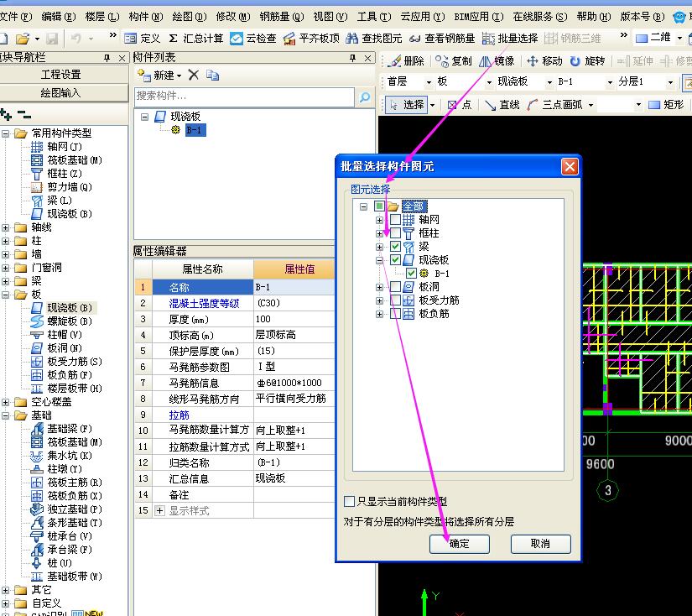This screenshot has width=692, height=616.
Task: Expand the 轴线 folder in navigation
Action: (6, 228)
